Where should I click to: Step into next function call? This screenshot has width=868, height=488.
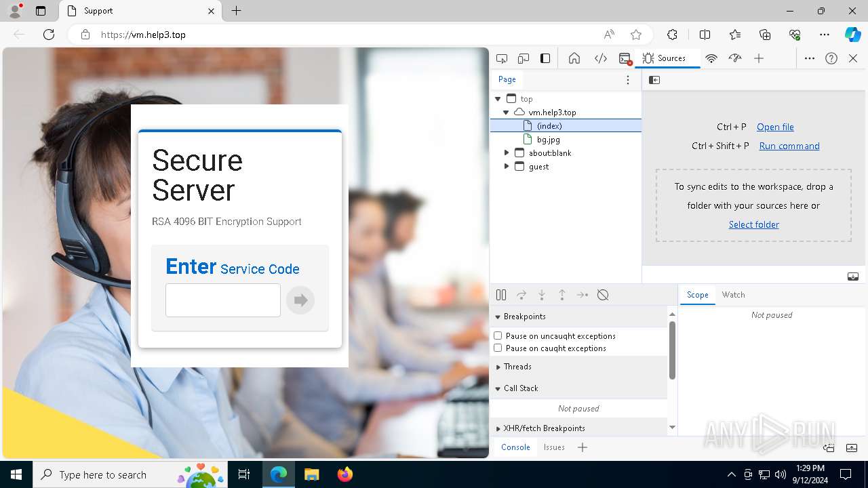[542, 295]
